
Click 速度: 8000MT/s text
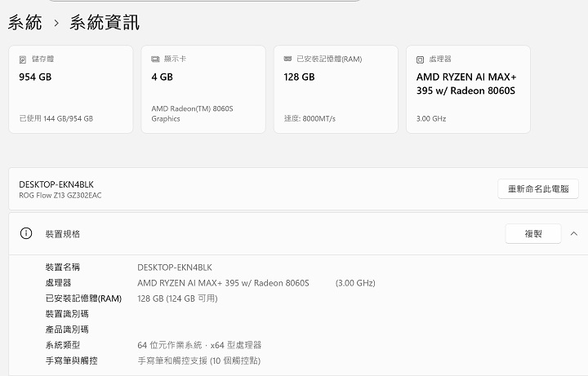(310, 119)
